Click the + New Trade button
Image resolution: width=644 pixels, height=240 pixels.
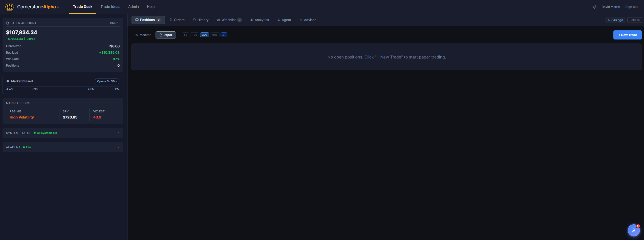[628, 35]
